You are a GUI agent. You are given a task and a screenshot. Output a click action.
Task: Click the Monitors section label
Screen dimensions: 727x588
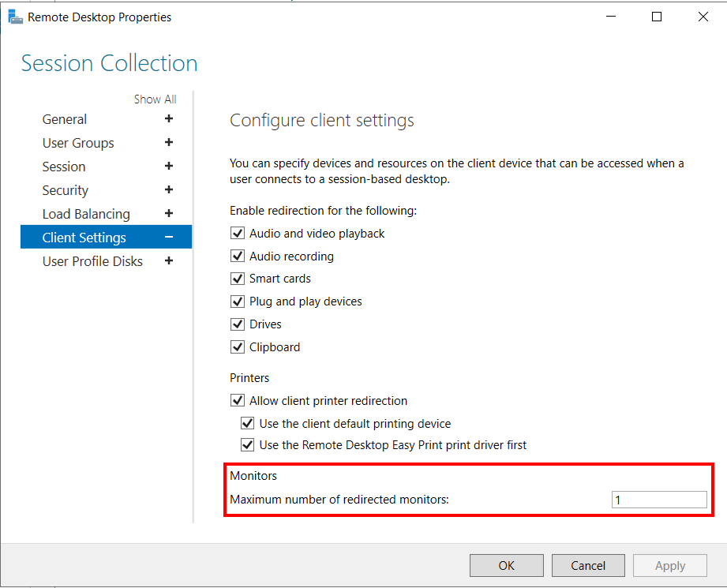point(253,475)
